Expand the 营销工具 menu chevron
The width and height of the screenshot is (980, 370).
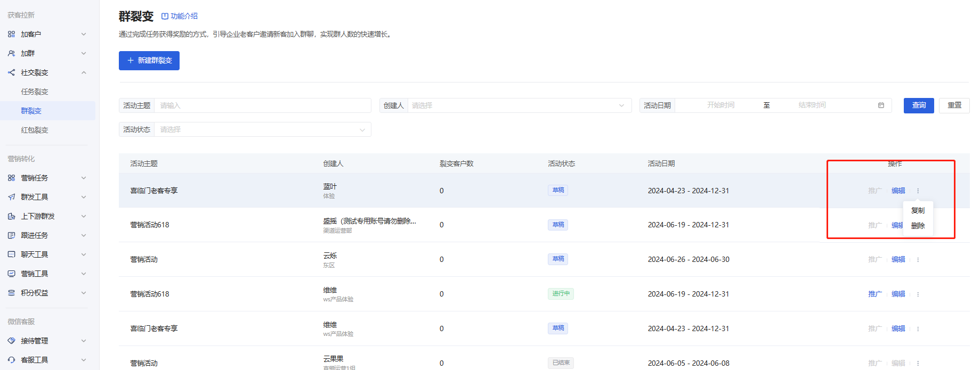[84, 274]
